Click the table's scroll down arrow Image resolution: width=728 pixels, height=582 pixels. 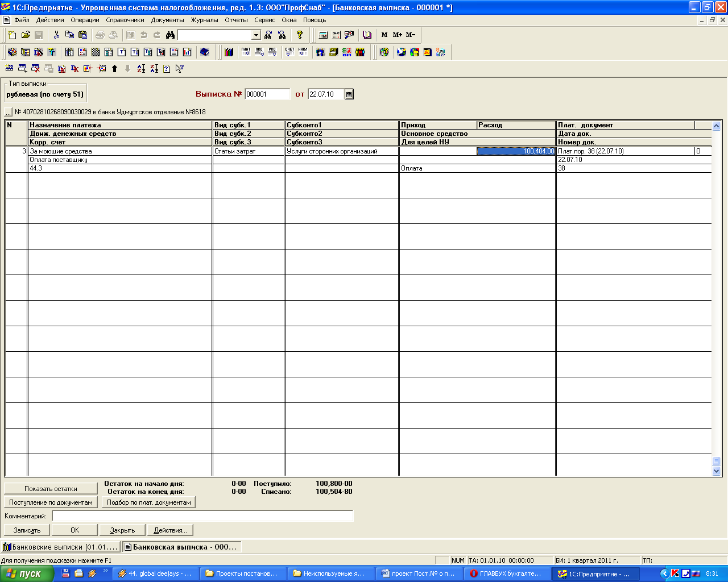(x=716, y=471)
